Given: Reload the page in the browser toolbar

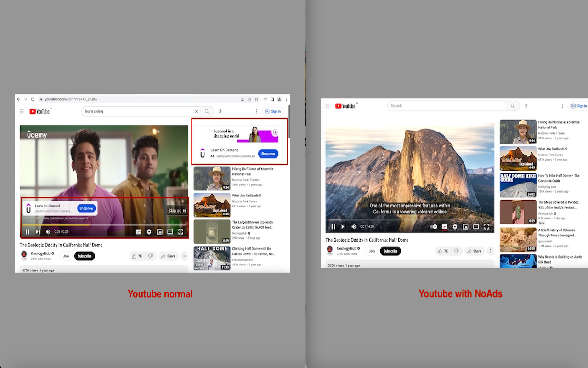Looking at the screenshot, I should (x=33, y=99).
